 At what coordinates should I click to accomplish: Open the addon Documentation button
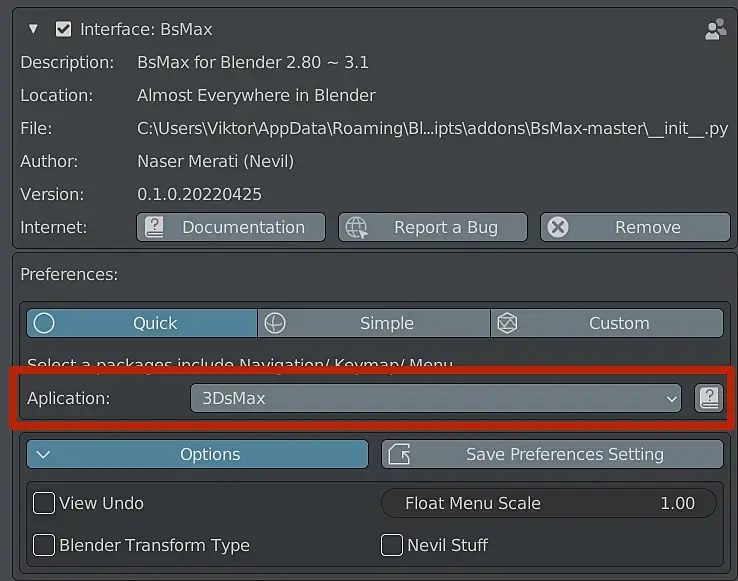coord(231,227)
